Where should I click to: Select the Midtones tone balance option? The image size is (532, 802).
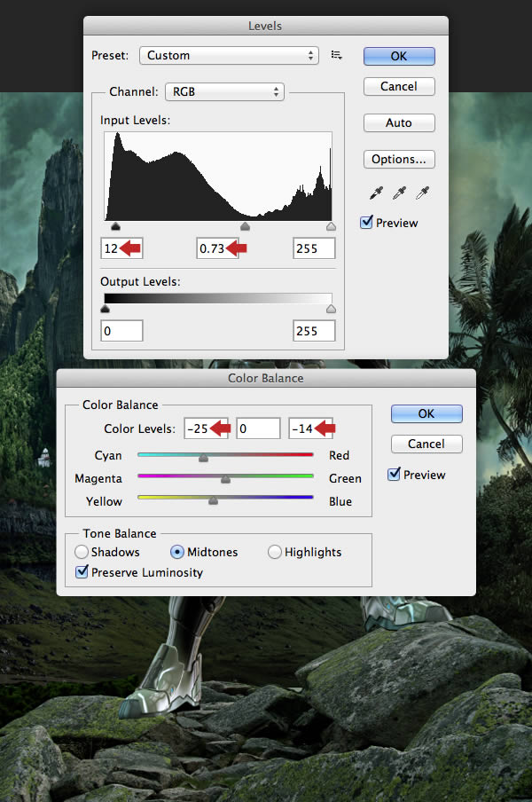pos(176,552)
